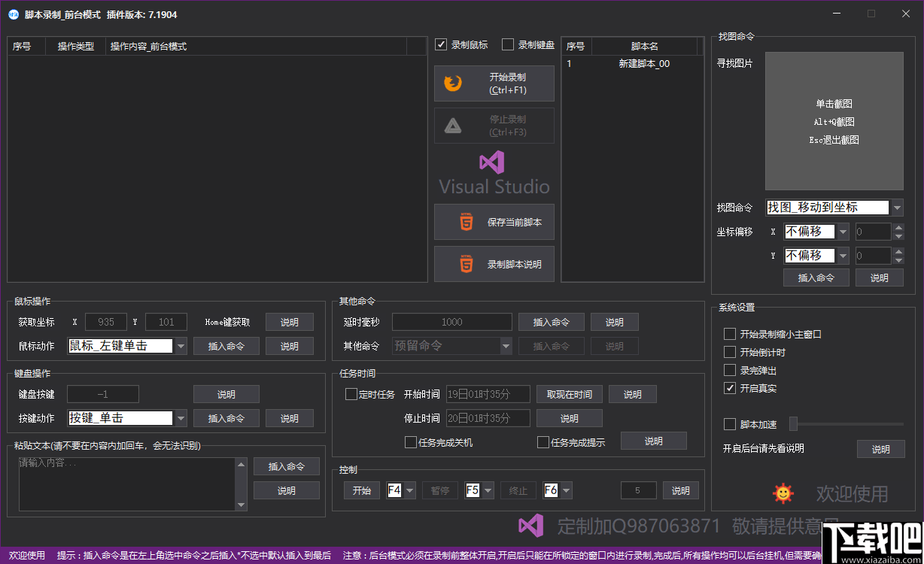Click the 序号 header in operations list

[27, 47]
